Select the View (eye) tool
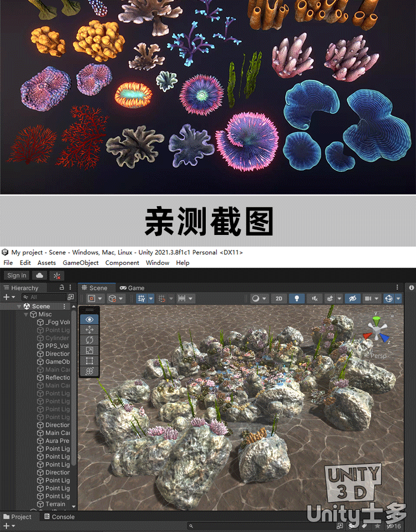Image resolution: width=416 pixels, height=532 pixels. click(x=90, y=320)
